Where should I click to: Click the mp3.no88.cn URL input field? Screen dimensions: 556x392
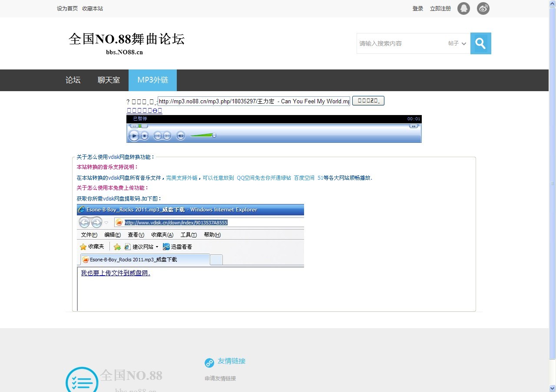pos(254,101)
